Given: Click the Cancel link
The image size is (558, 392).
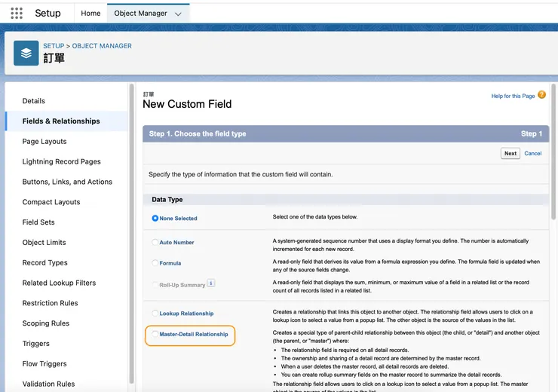Looking at the screenshot, I should [x=533, y=153].
